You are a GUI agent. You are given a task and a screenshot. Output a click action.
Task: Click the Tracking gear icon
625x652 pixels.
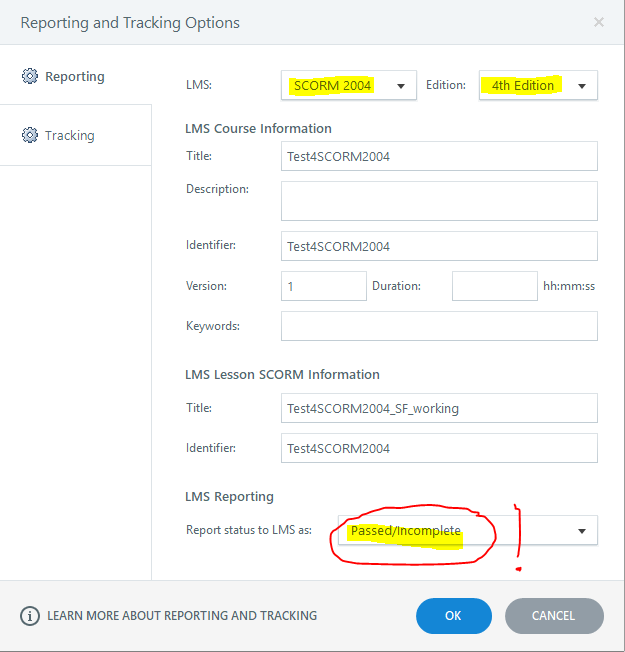point(29,136)
